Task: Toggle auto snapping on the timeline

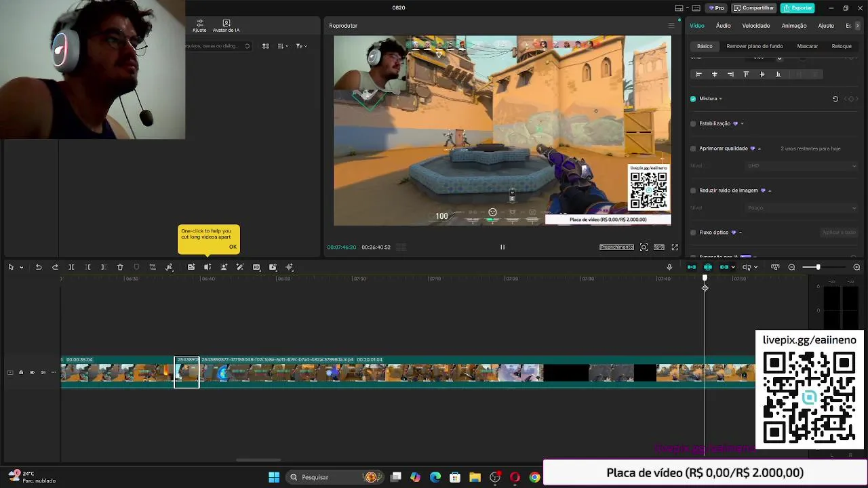Action: [708, 267]
